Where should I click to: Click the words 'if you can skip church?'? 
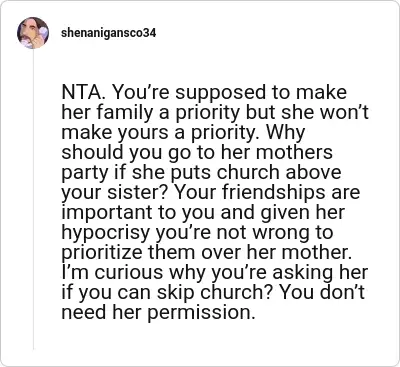pyautogui.click(x=167, y=293)
